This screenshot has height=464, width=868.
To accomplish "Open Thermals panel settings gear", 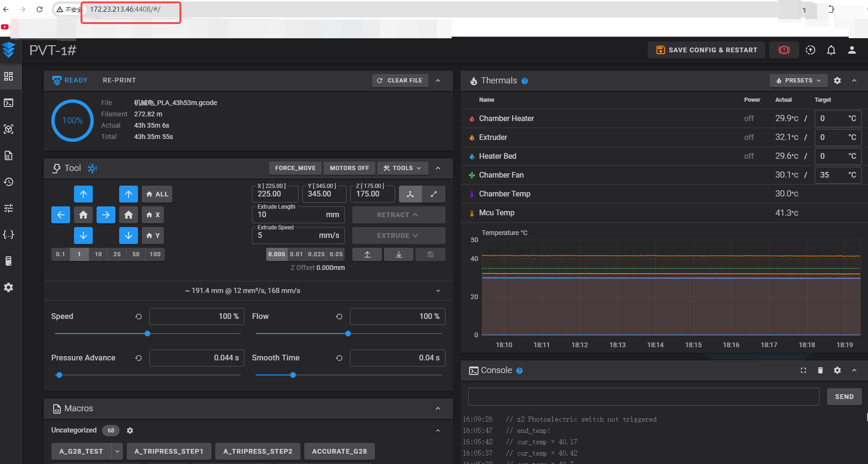I will 837,81.
